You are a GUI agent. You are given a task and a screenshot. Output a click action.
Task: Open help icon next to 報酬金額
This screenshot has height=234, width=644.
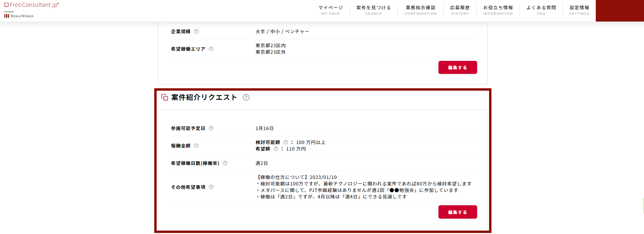(x=196, y=146)
